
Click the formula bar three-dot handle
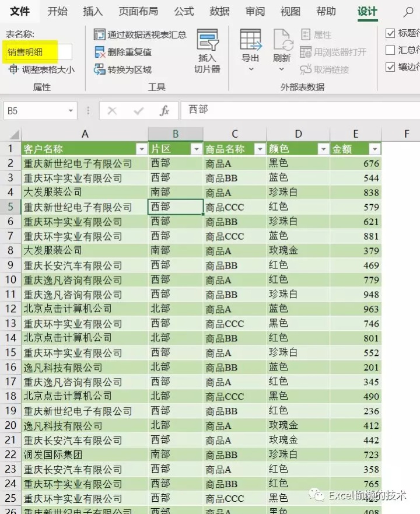coord(88,110)
